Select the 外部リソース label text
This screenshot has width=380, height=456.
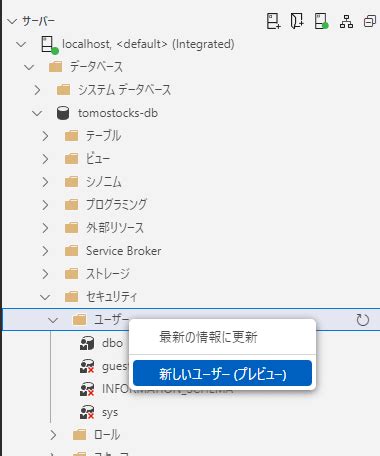115,228
